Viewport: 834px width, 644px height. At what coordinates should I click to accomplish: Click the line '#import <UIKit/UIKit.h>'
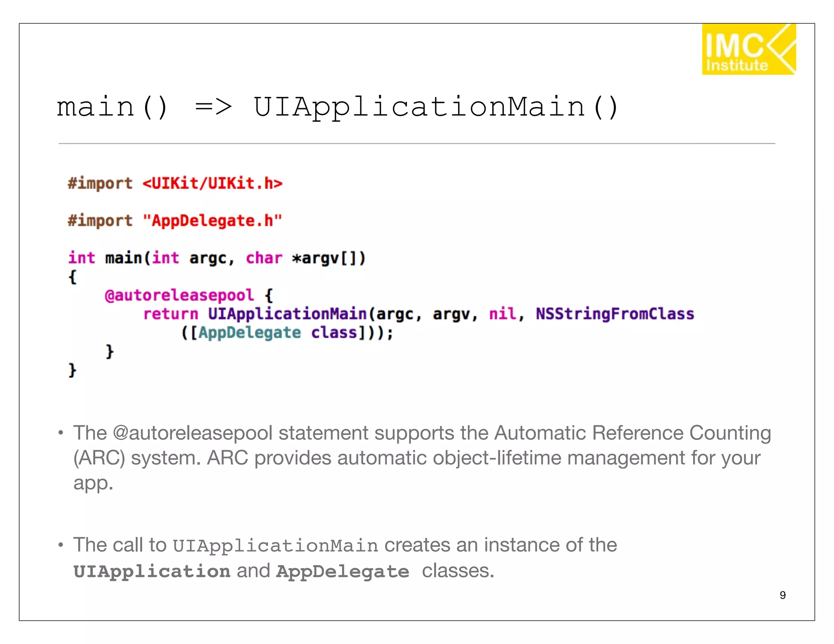(x=175, y=183)
